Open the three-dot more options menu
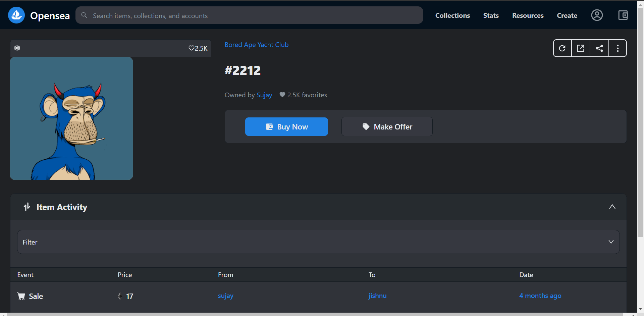Image resolution: width=644 pixels, height=316 pixels. [x=618, y=48]
